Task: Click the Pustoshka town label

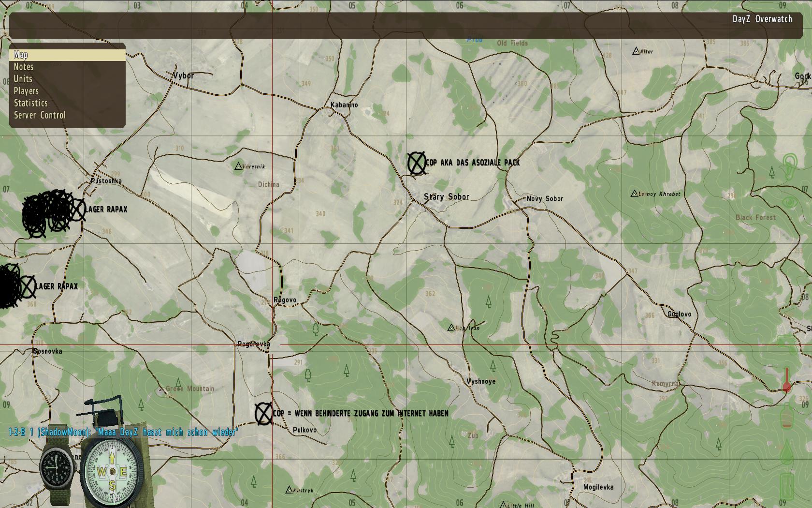Action: click(106, 181)
